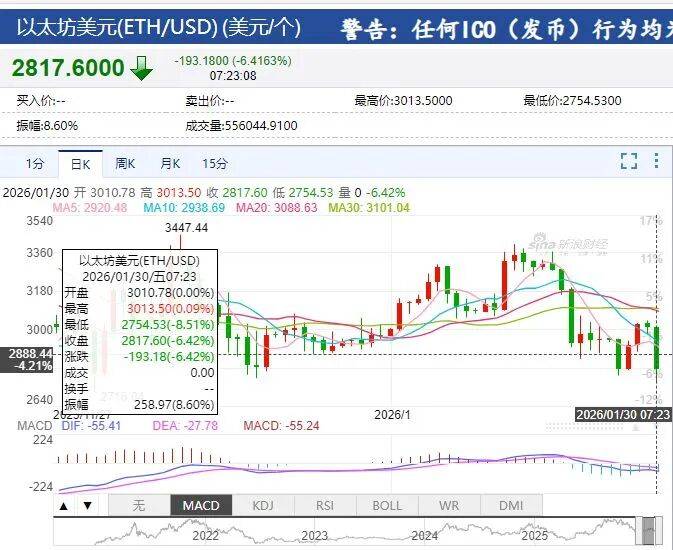The height and width of the screenshot is (550, 673).
Task: Click the 成交量:556044.9100 value
Action: click(x=241, y=126)
